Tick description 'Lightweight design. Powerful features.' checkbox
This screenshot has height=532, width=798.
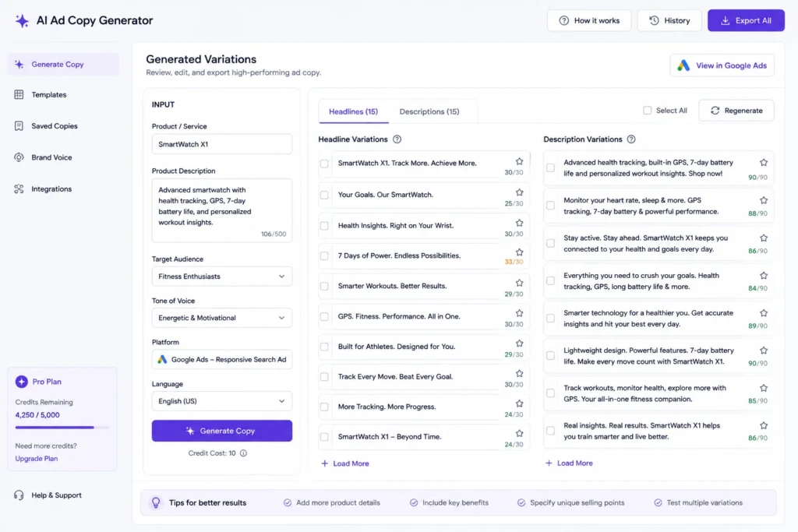(550, 355)
